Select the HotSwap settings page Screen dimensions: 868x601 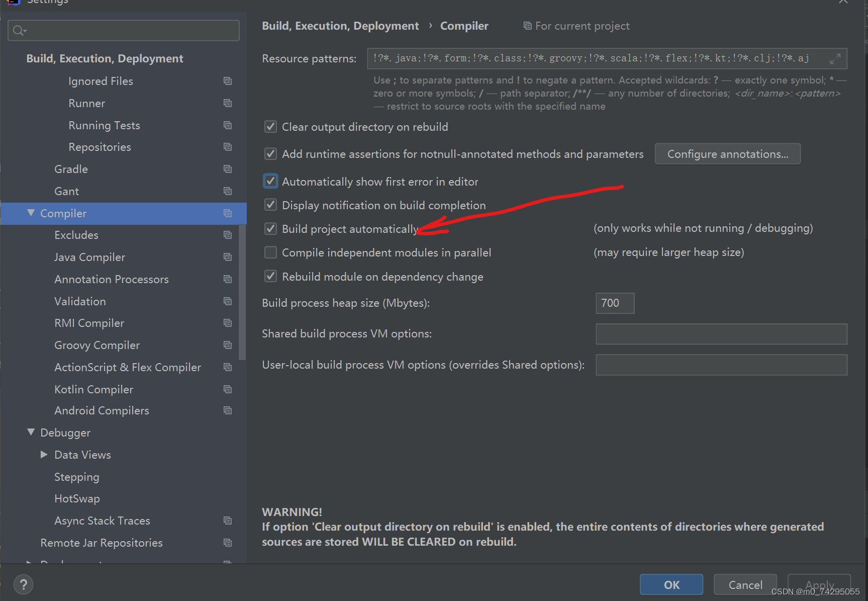click(77, 498)
